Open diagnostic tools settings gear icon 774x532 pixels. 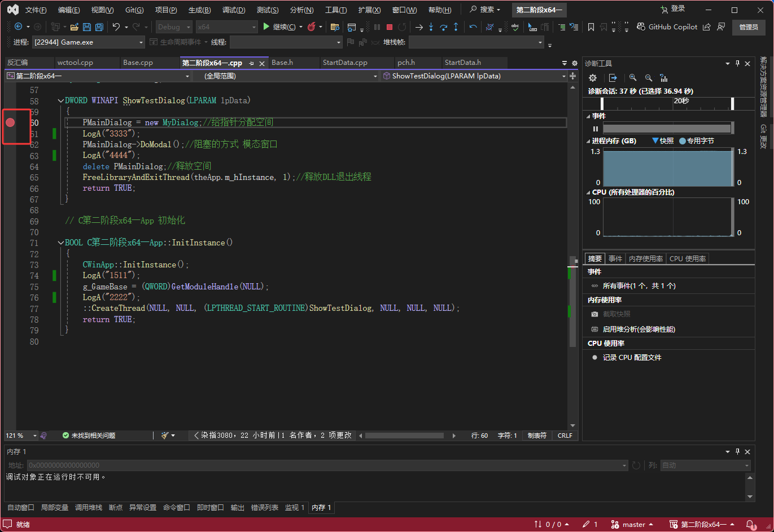(x=592, y=78)
